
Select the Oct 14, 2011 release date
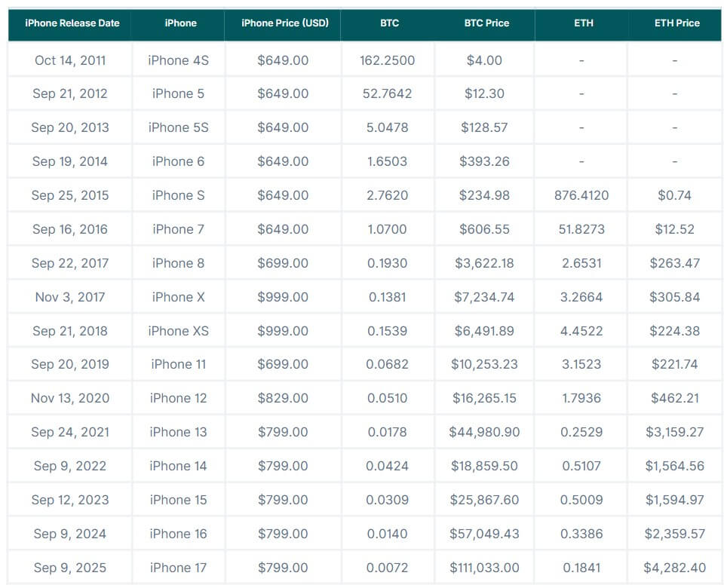point(71,60)
